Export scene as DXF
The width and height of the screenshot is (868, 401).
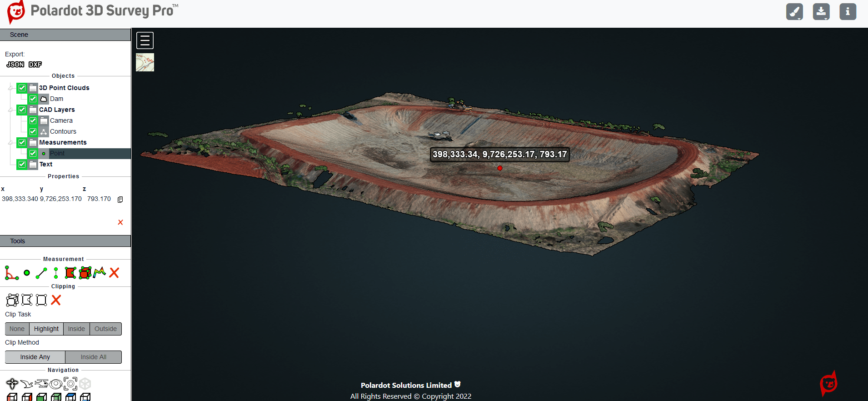coord(35,65)
